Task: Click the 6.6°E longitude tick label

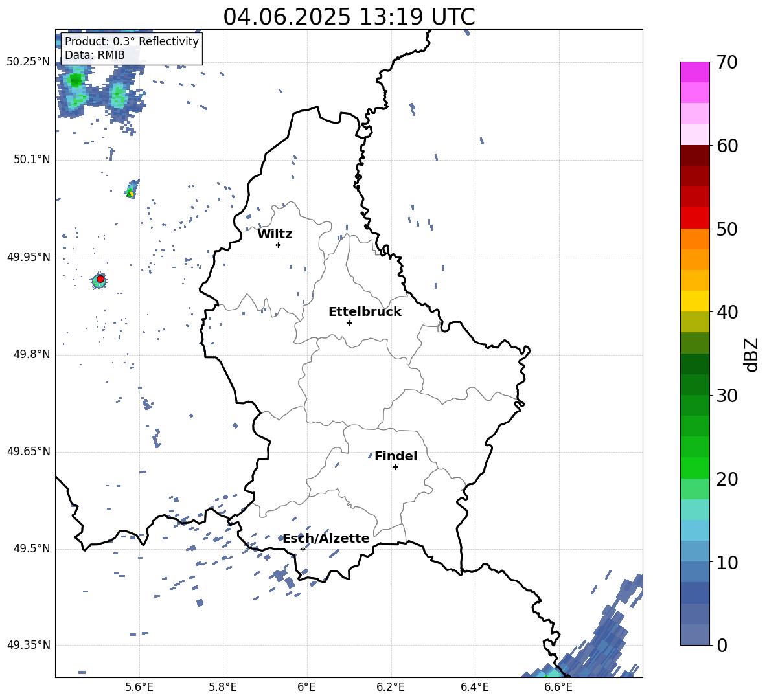Action: (558, 687)
